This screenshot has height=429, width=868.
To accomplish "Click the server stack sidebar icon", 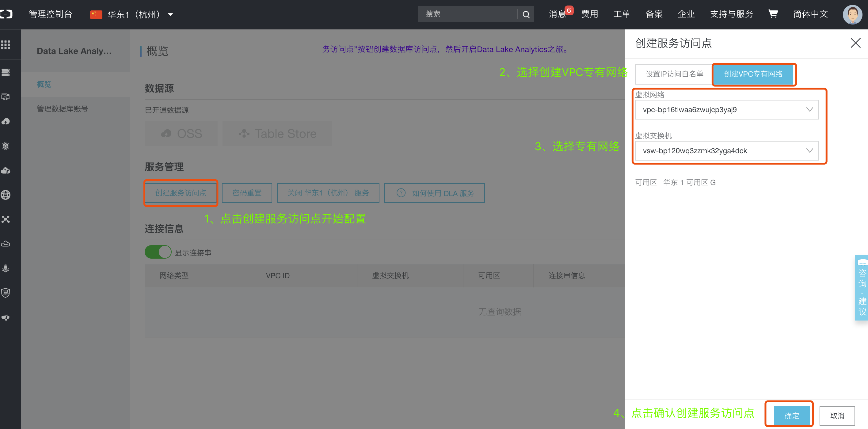I will pos(6,72).
